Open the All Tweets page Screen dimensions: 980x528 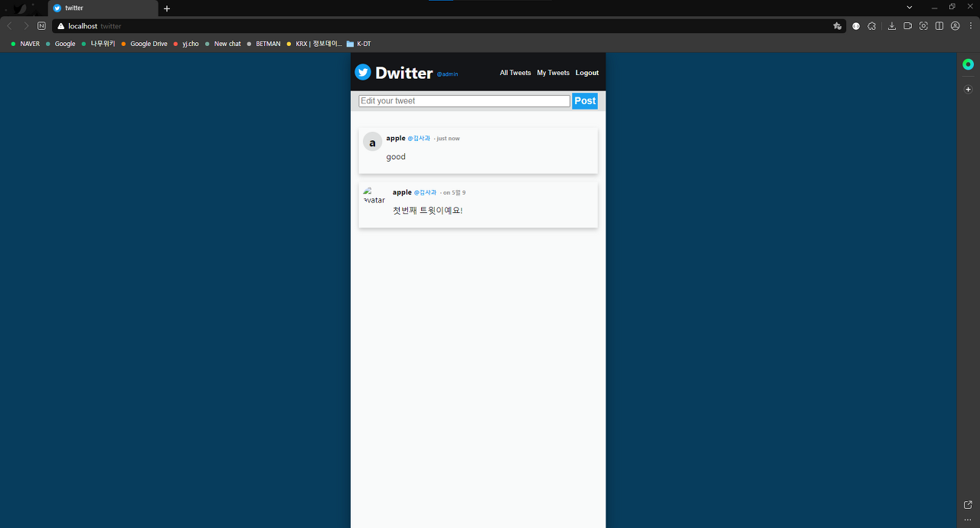click(515, 73)
